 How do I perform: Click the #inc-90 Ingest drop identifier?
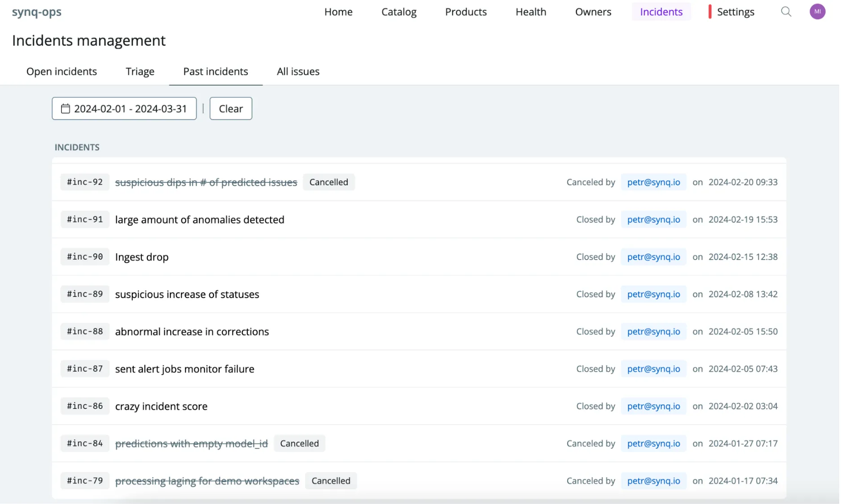coord(84,256)
